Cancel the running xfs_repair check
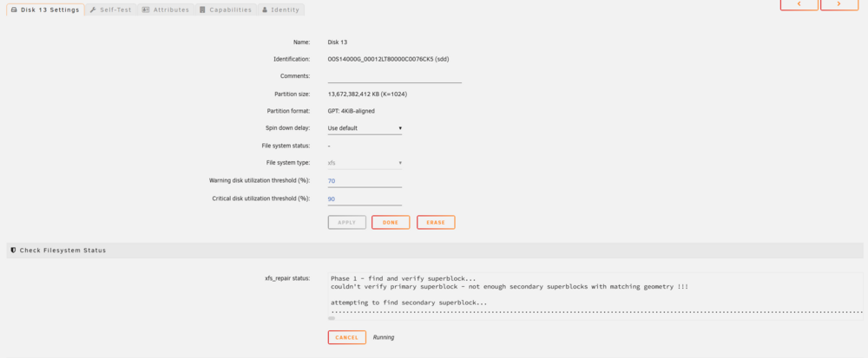This screenshot has width=868, height=358. coord(347,337)
